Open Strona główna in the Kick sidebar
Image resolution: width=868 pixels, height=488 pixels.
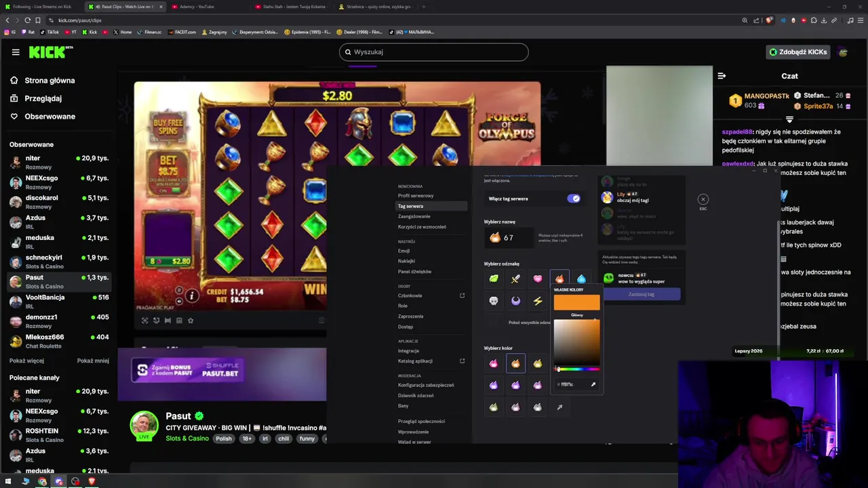click(42, 80)
